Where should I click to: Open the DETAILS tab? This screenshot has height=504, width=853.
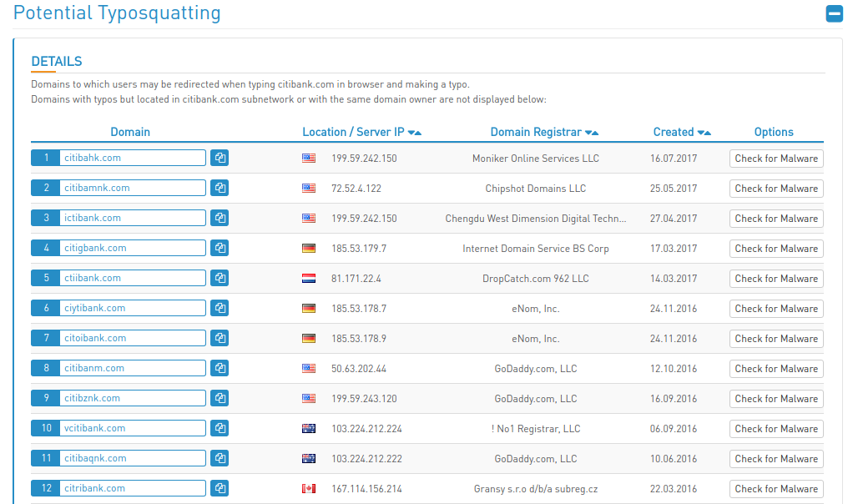tap(57, 62)
